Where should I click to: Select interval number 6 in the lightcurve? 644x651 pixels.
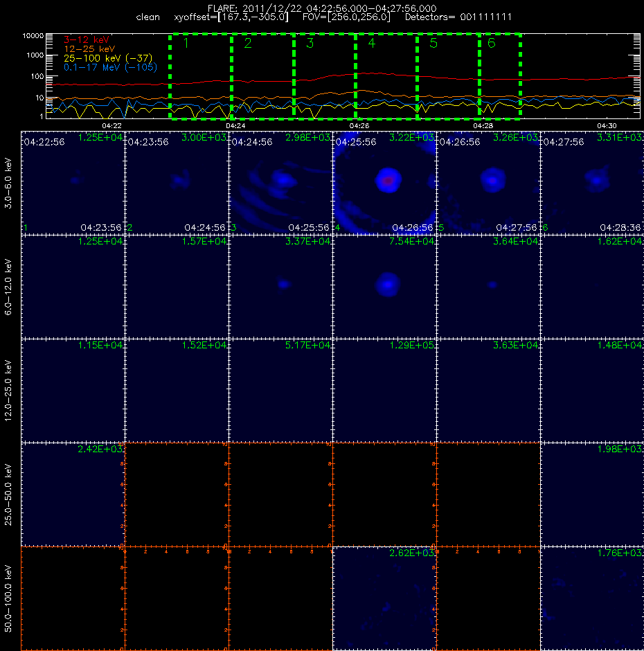[x=492, y=43]
